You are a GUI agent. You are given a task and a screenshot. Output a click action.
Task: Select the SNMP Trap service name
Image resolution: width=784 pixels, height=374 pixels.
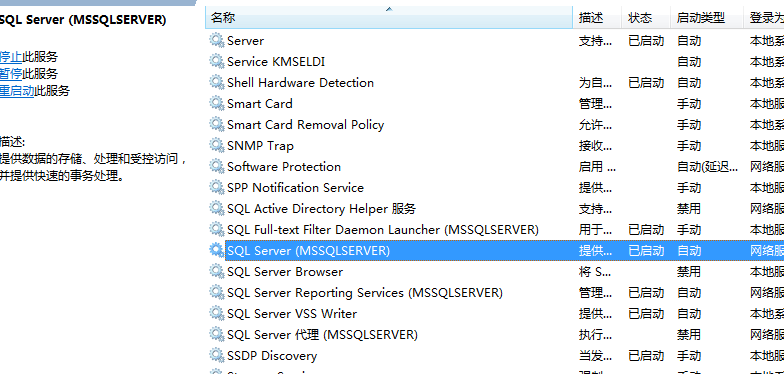pos(260,146)
